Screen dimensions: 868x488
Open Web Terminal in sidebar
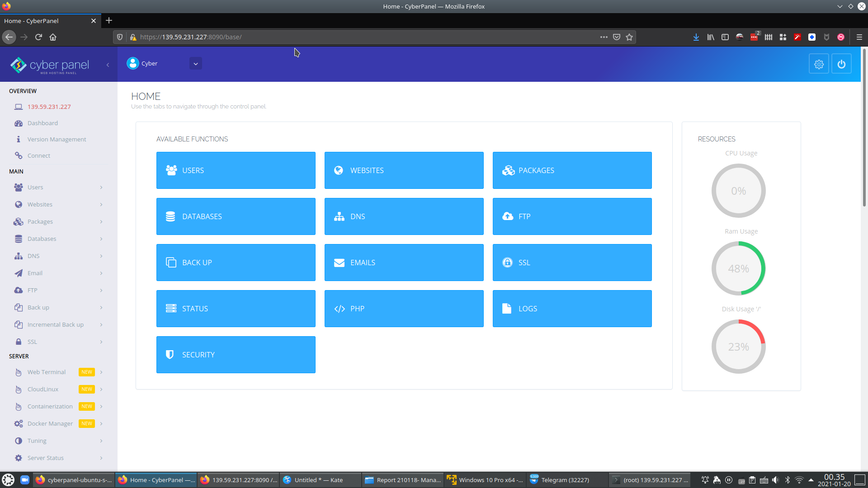coord(59,372)
